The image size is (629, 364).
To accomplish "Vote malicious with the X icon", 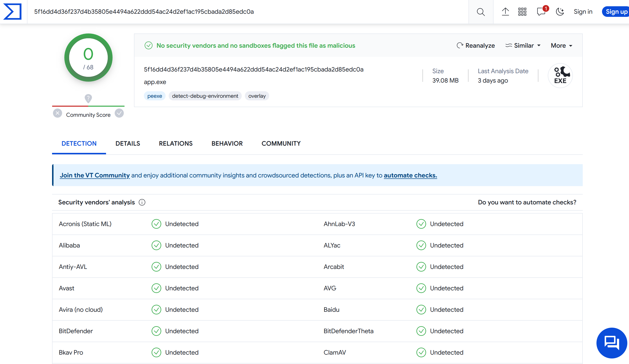I will pyautogui.click(x=57, y=113).
